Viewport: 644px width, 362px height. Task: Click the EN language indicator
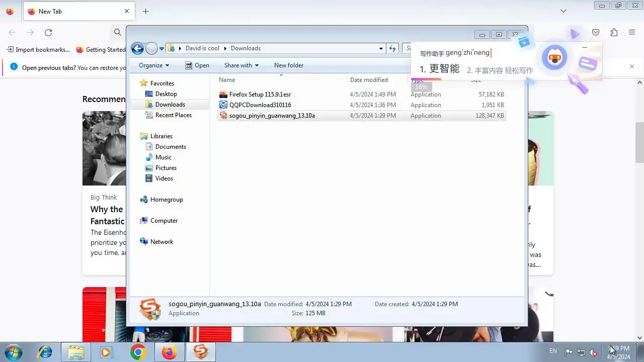[x=553, y=351]
